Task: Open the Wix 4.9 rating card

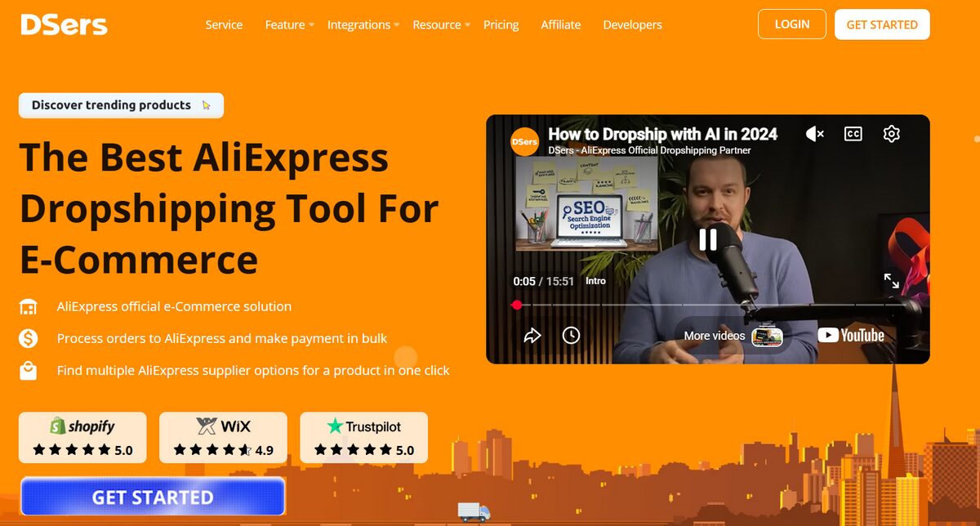Action: (223, 437)
